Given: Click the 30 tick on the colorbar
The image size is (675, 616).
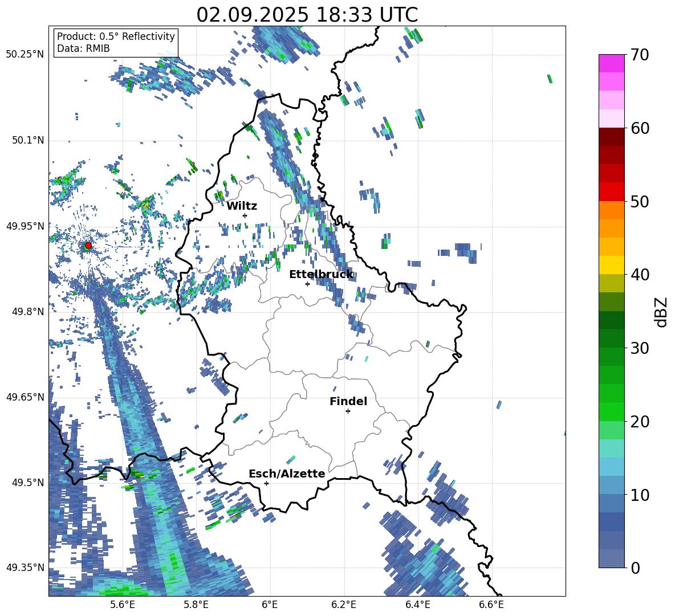Looking at the screenshot, I should [640, 348].
